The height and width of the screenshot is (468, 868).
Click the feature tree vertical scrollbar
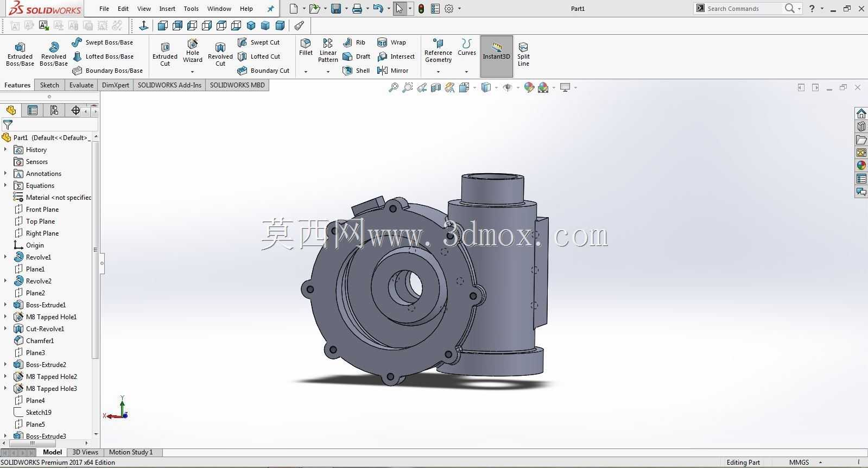pyautogui.click(x=96, y=250)
